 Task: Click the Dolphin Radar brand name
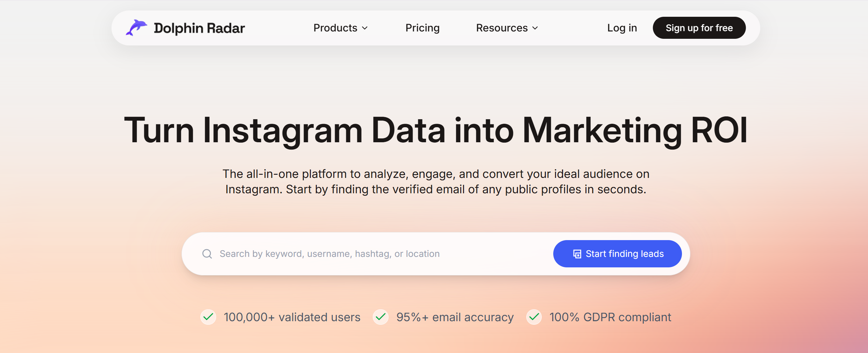click(199, 28)
